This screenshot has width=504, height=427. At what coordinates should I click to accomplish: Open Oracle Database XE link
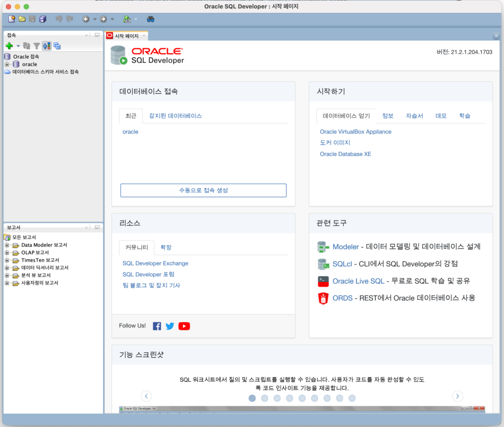coord(346,154)
